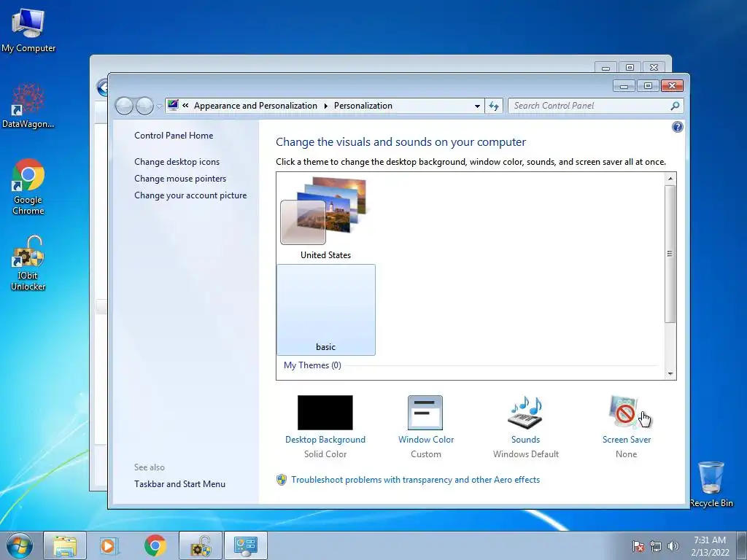This screenshot has width=747, height=560.
Task: Open the address bar history dropdown arrow
Action: (x=477, y=106)
